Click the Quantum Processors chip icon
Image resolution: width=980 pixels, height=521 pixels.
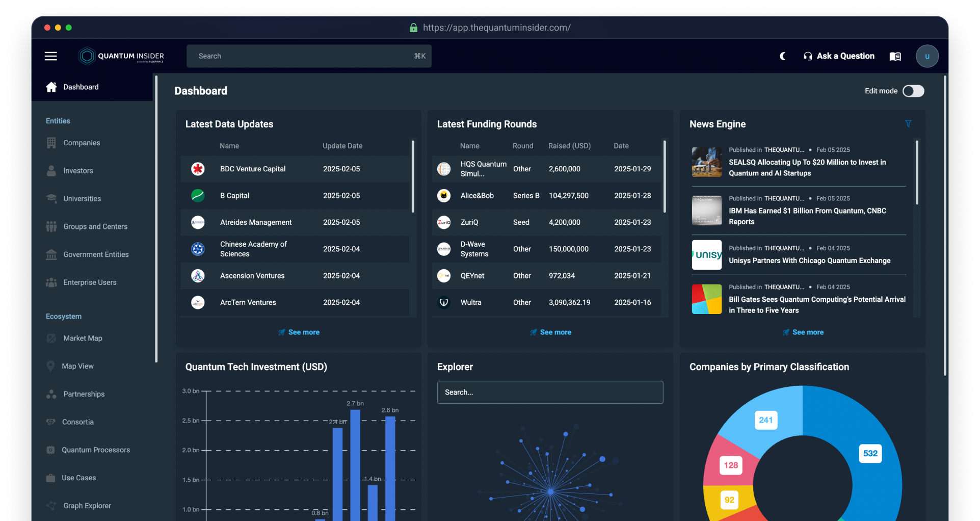tap(50, 450)
